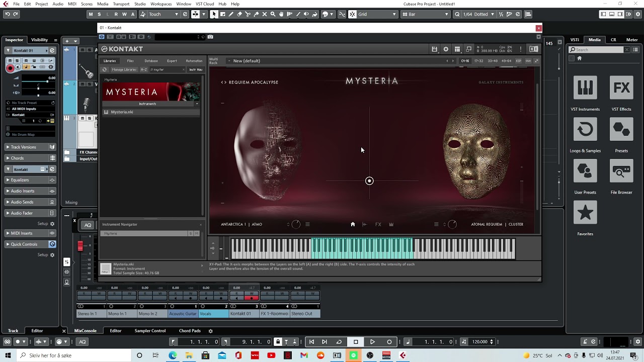Image resolution: width=644 pixels, height=362 pixels.
Task: Toggle Solo state button in Cubase toolbar
Action: [x=99, y=14]
